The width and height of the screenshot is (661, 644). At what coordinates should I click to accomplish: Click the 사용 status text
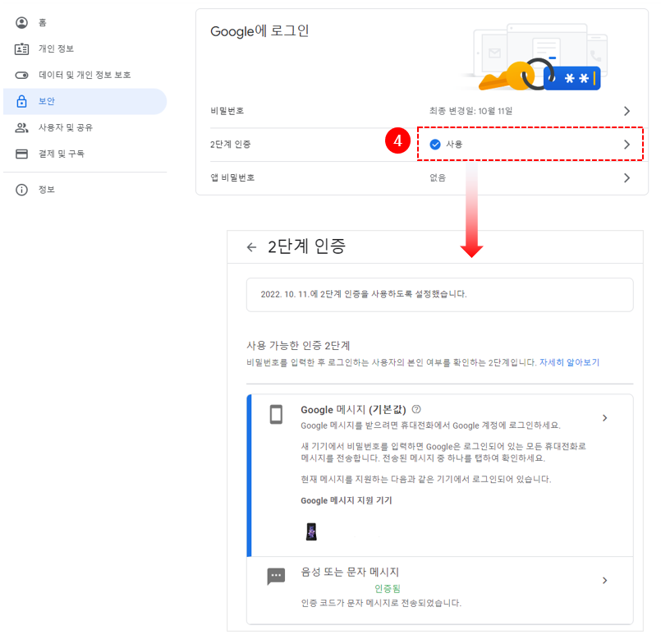pos(454,145)
